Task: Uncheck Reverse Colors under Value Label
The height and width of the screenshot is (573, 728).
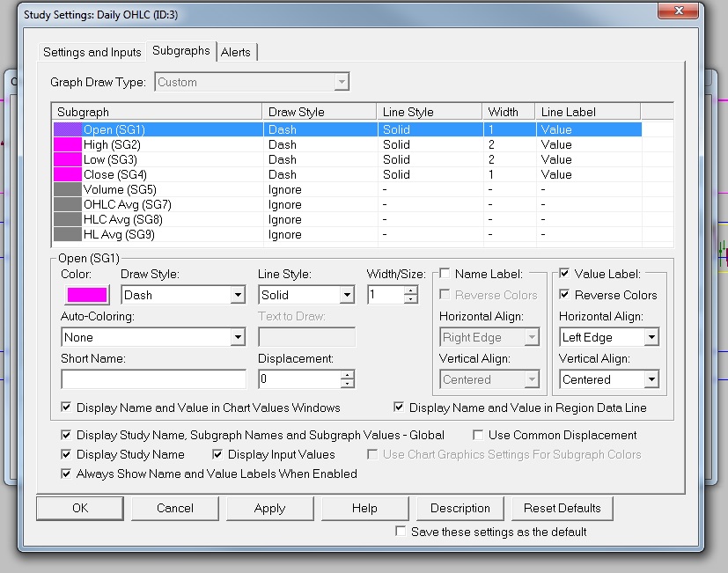Action: 564,294
